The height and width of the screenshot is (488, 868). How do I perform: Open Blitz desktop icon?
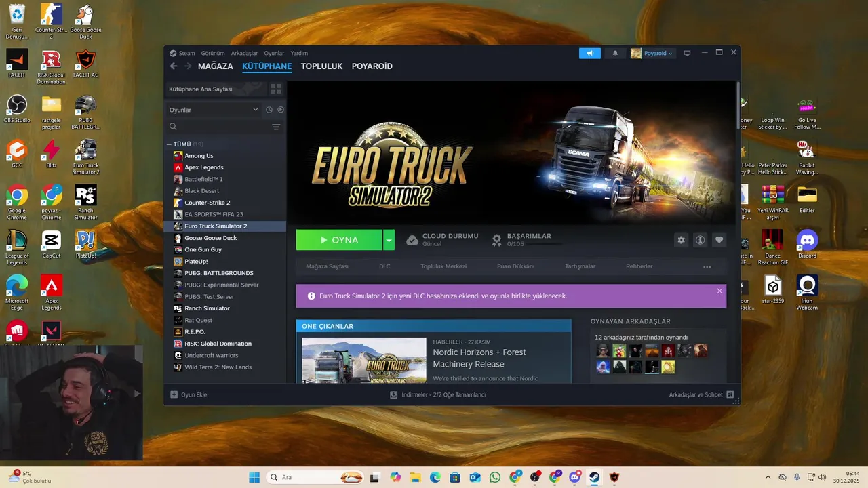[52, 154]
